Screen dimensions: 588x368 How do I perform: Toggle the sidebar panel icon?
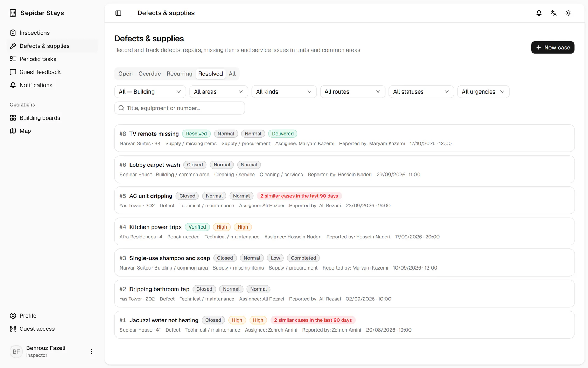tap(118, 13)
